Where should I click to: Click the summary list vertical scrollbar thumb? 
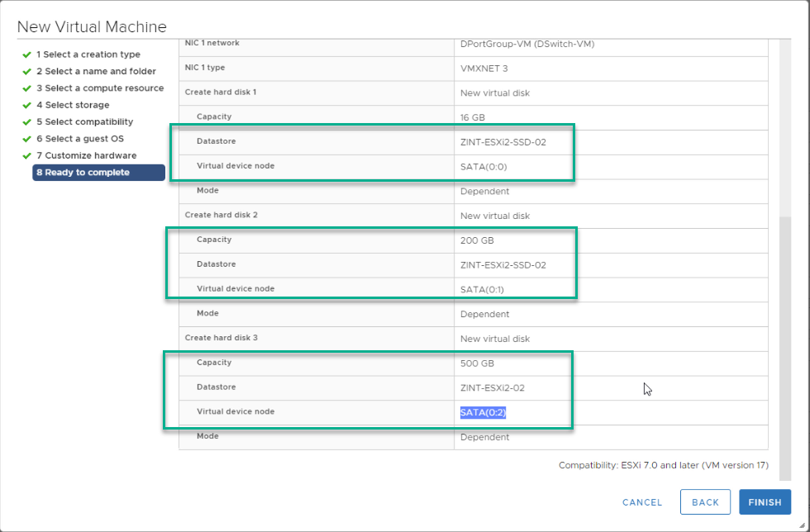click(x=784, y=349)
